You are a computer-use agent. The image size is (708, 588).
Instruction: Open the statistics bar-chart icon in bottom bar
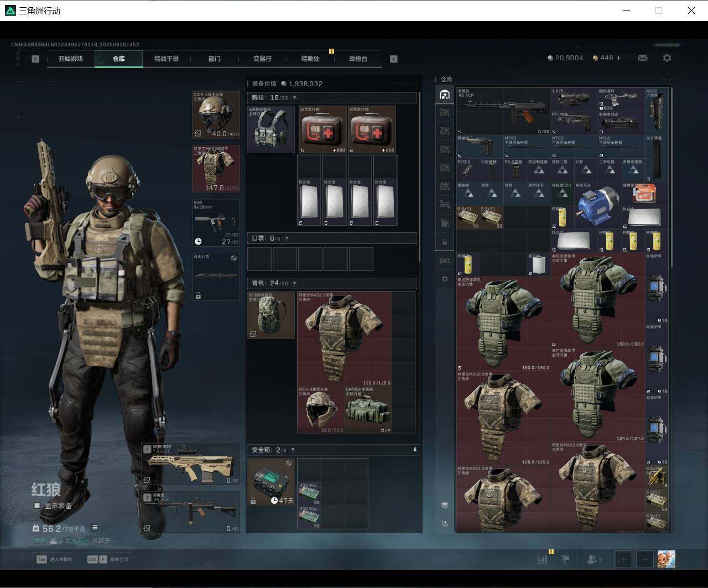543,559
